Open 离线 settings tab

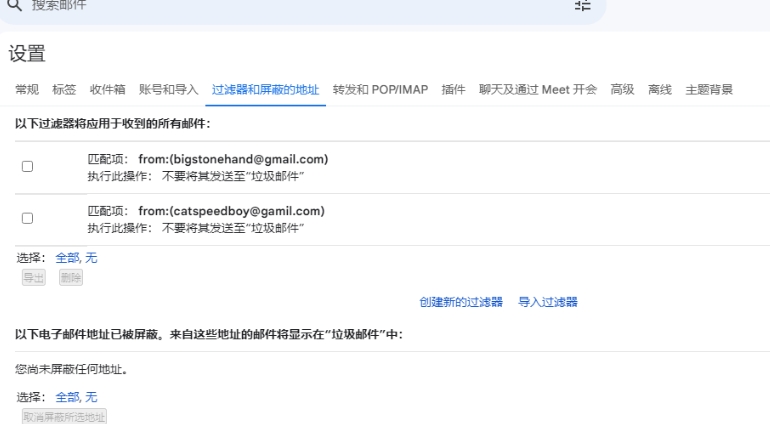tap(660, 89)
